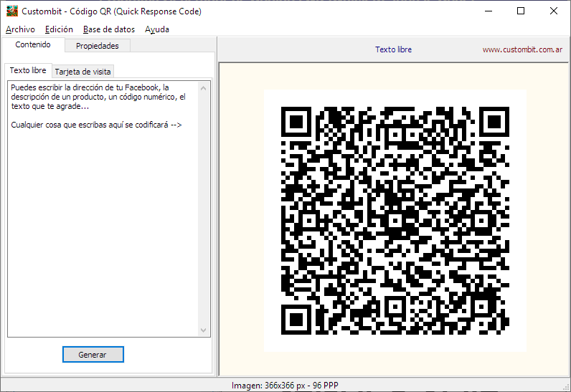Click the Texto libre heading above the QR code

393,50
